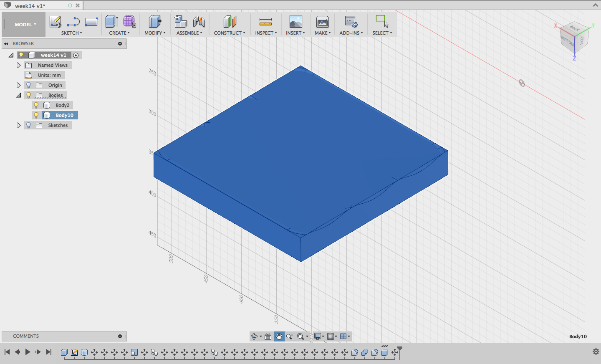The height and width of the screenshot is (364, 601).
Task: Click the Zoom magnifier icon
Action: (290, 336)
